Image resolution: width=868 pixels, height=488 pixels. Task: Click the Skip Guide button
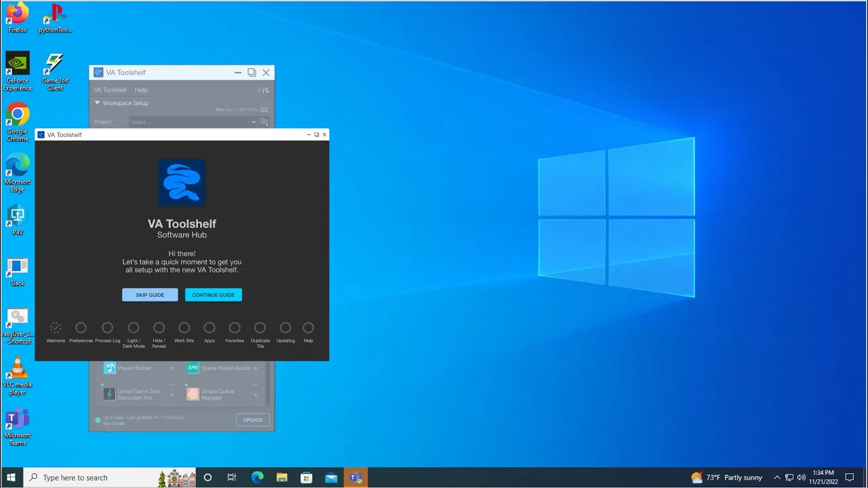point(150,295)
